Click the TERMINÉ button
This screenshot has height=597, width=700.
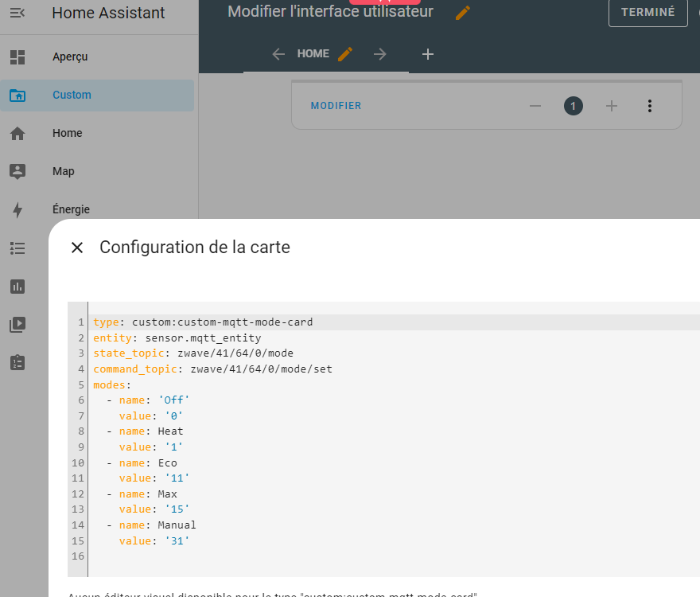click(x=647, y=12)
